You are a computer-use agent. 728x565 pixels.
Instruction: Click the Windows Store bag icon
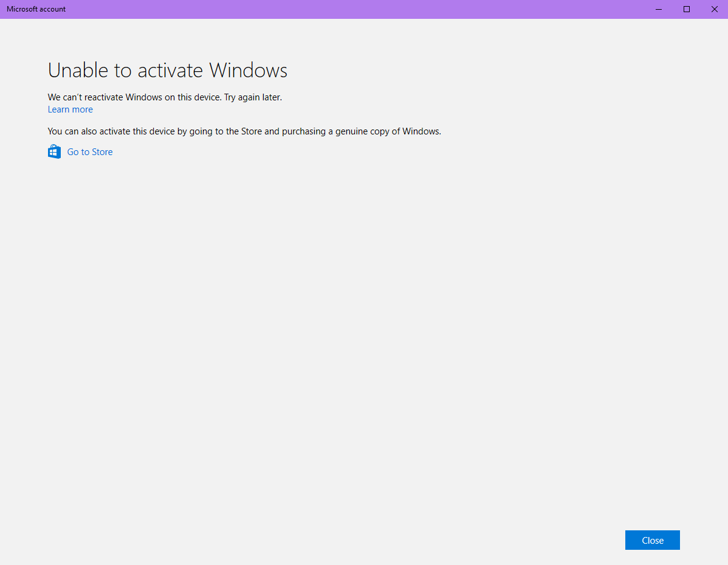tap(54, 151)
